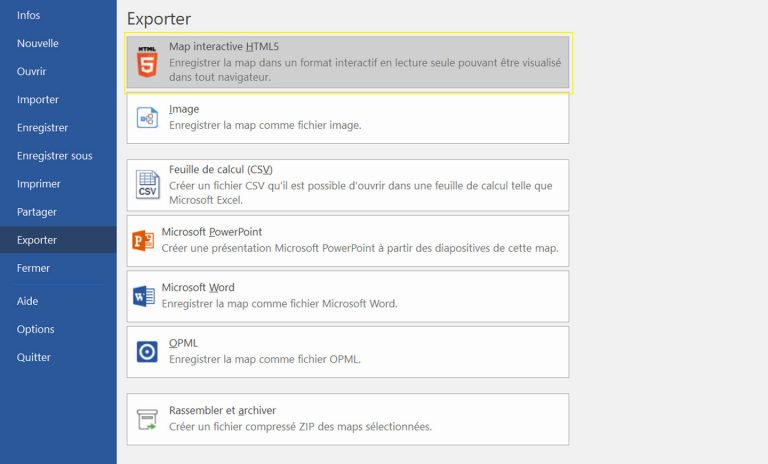The width and height of the screenshot is (768, 464).
Task: Click the HTML5 shield icon
Action: pos(147,62)
